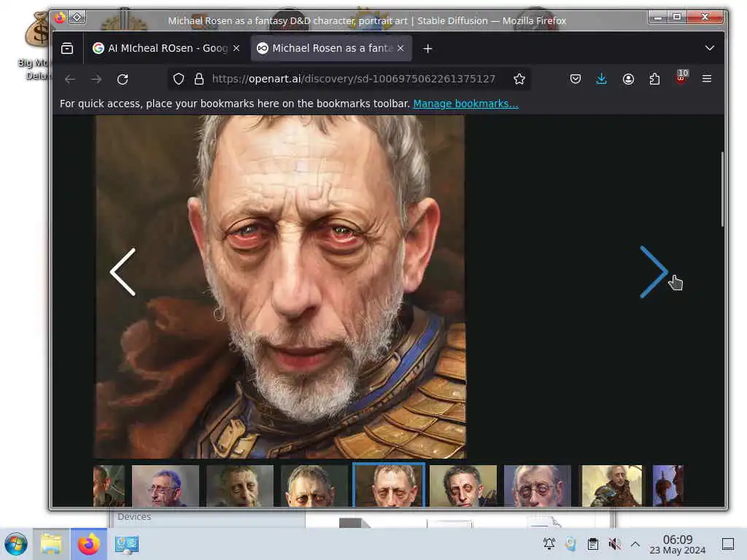The height and width of the screenshot is (560, 747).
Task: Save page to Pocket
Action: (x=576, y=79)
